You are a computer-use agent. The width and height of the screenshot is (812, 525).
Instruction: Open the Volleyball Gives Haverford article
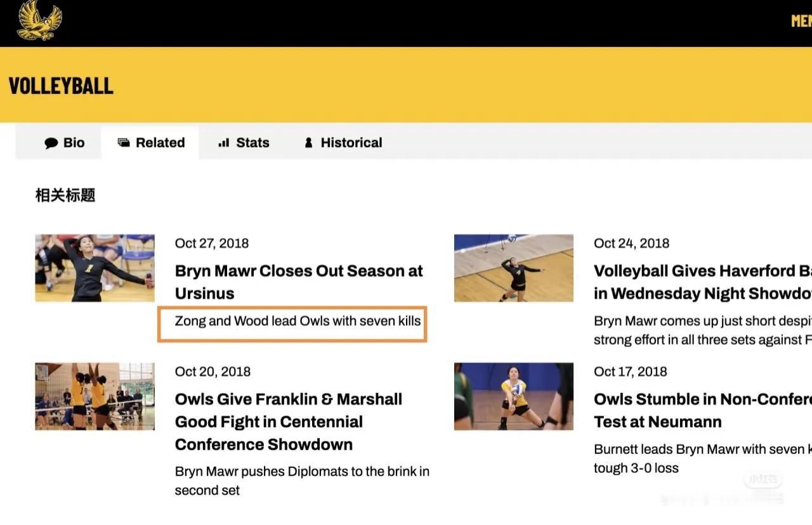(x=703, y=282)
